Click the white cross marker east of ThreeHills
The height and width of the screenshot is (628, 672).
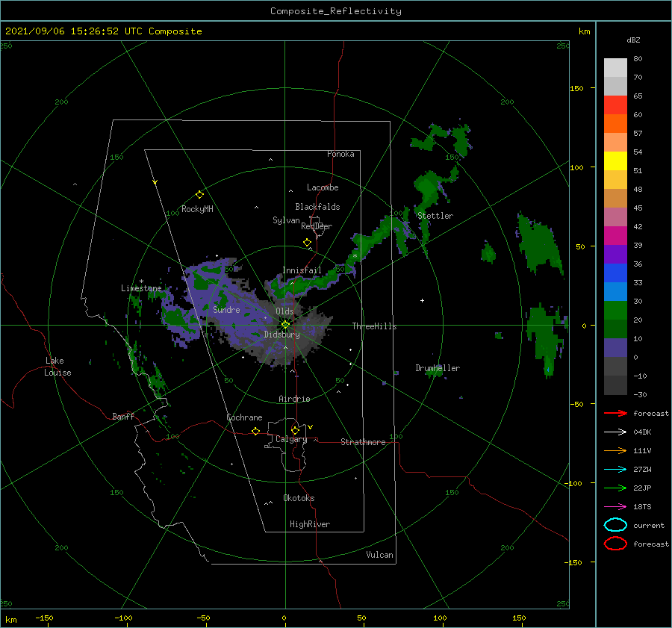coord(422,300)
